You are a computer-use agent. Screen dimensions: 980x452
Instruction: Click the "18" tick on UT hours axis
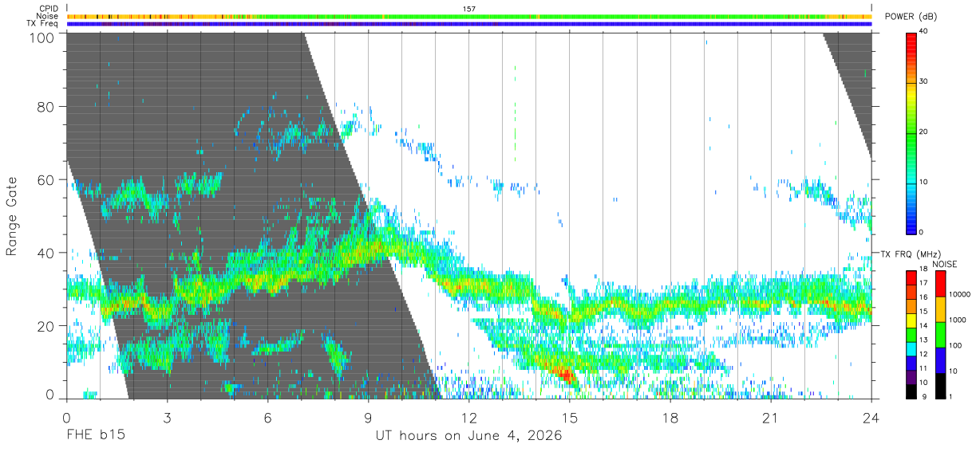pos(670,417)
